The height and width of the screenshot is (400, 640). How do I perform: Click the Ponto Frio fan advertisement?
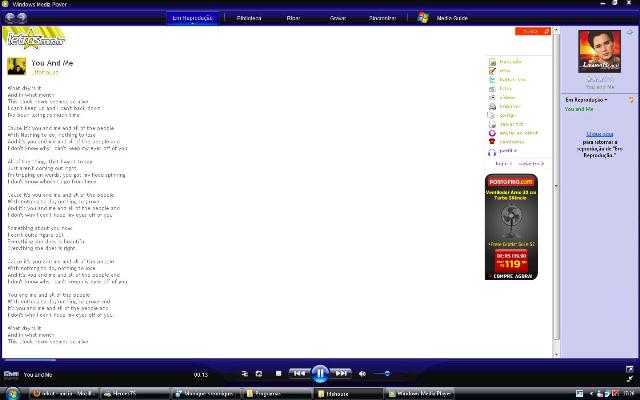click(x=511, y=227)
